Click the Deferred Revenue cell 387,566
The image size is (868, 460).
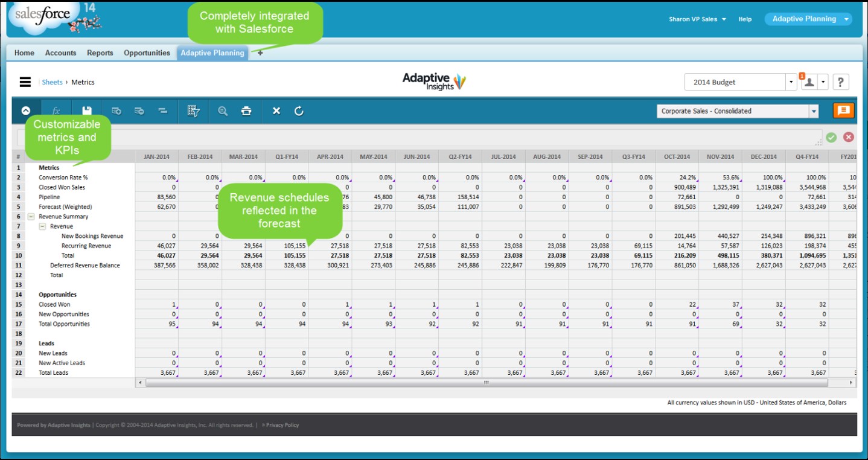[156, 265]
